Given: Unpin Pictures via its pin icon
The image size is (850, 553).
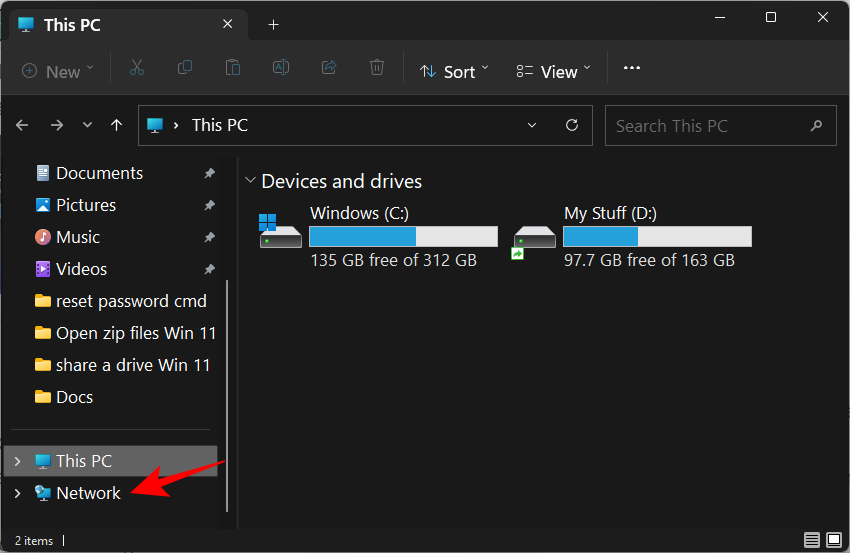Looking at the screenshot, I should click(x=209, y=205).
